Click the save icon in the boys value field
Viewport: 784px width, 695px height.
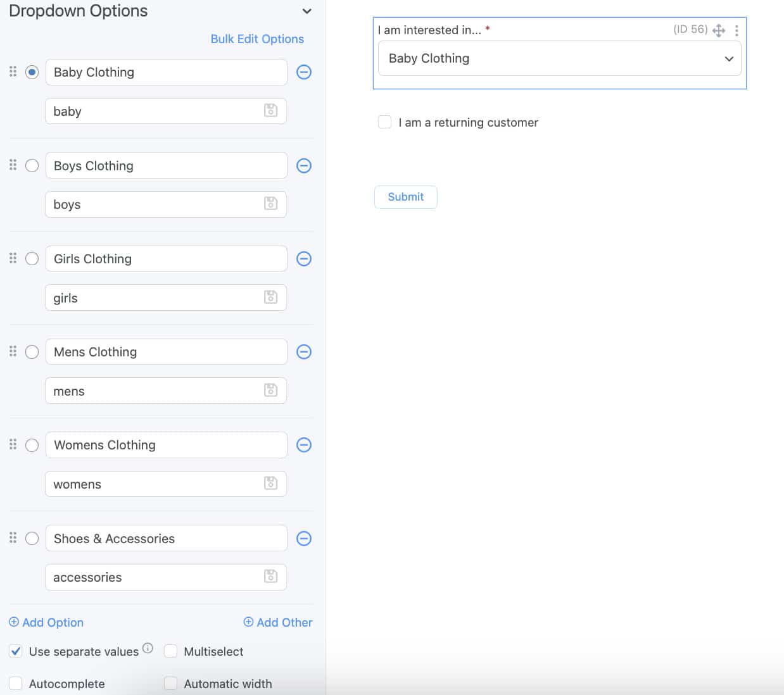point(271,203)
